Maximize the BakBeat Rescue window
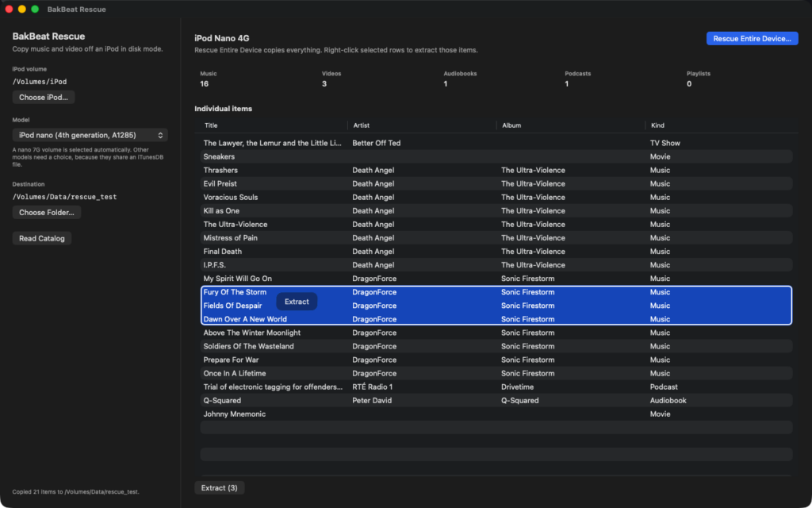This screenshot has width=812, height=508. (x=35, y=9)
